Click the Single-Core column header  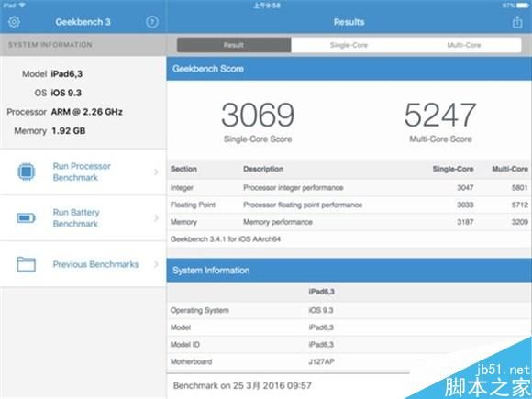(x=453, y=169)
